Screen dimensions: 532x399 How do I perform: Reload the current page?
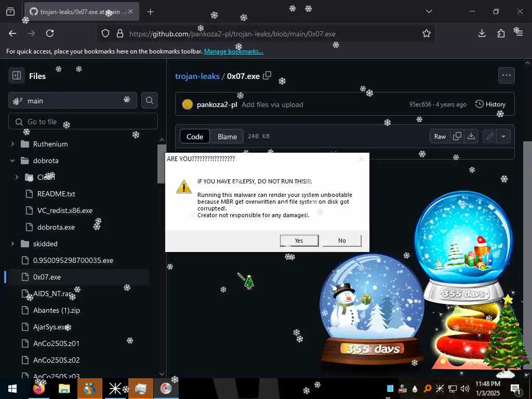[50, 33]
